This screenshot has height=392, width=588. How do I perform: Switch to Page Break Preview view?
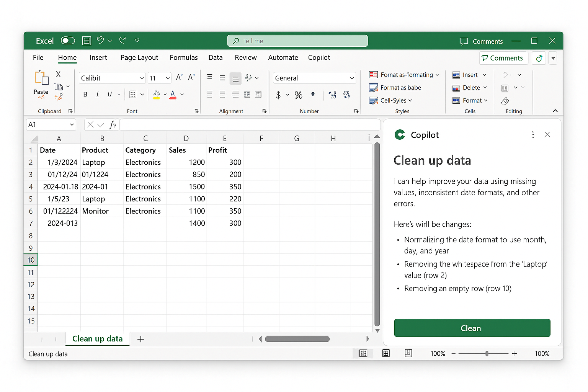[408, 353]
